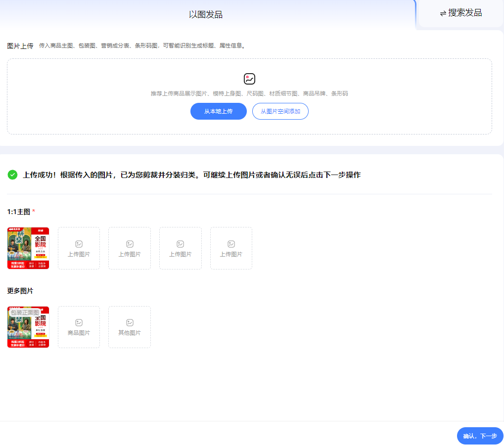Switch to the 搜索发品 tab
This screenshot has width=504, height=446.
461,13
